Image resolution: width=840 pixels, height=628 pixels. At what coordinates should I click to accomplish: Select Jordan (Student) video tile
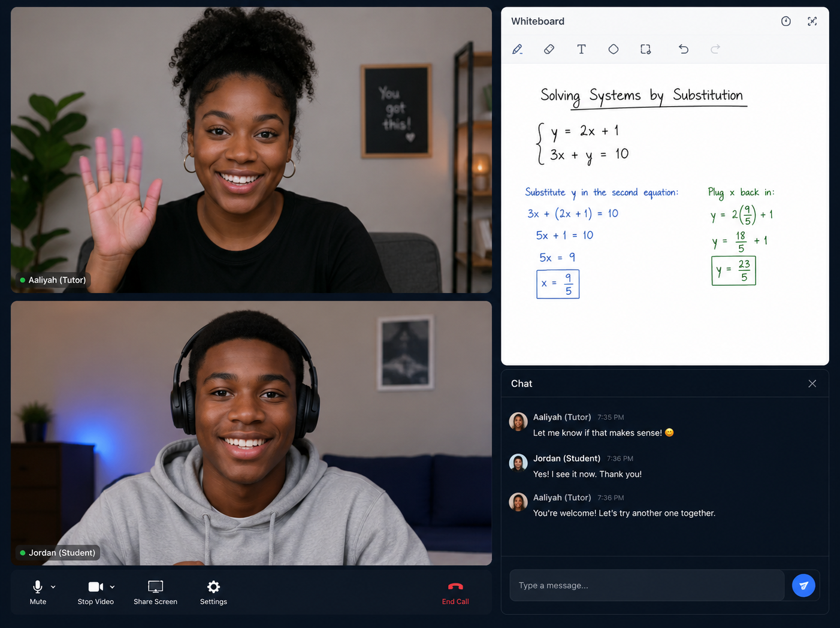(251, 433)
